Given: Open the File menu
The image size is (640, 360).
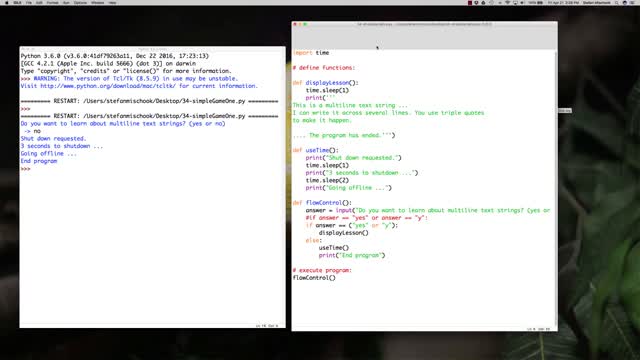Looking at the screenshot, I should click(x=29, y=2).
